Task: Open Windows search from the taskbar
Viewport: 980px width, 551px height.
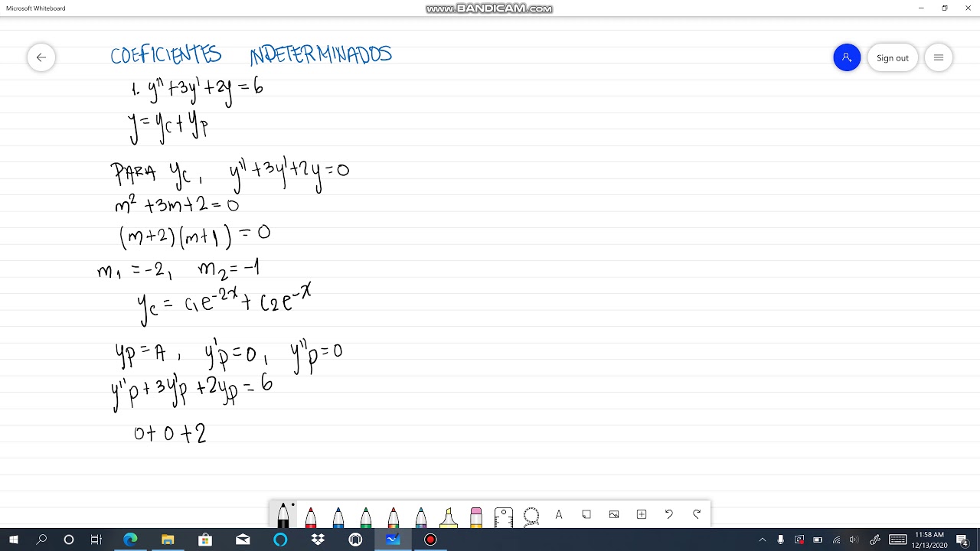Action: 41,540
